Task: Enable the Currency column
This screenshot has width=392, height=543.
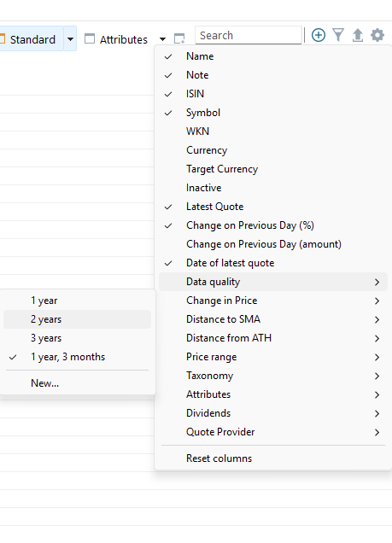Action: [x=273, y=150]
